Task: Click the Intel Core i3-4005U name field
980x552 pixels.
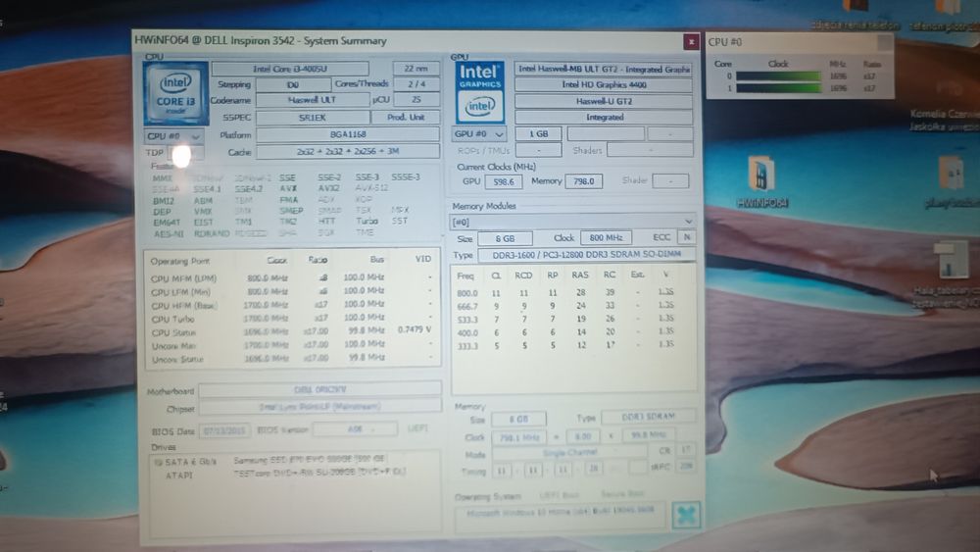Action: pyautogui.click(x=290, y=69)
